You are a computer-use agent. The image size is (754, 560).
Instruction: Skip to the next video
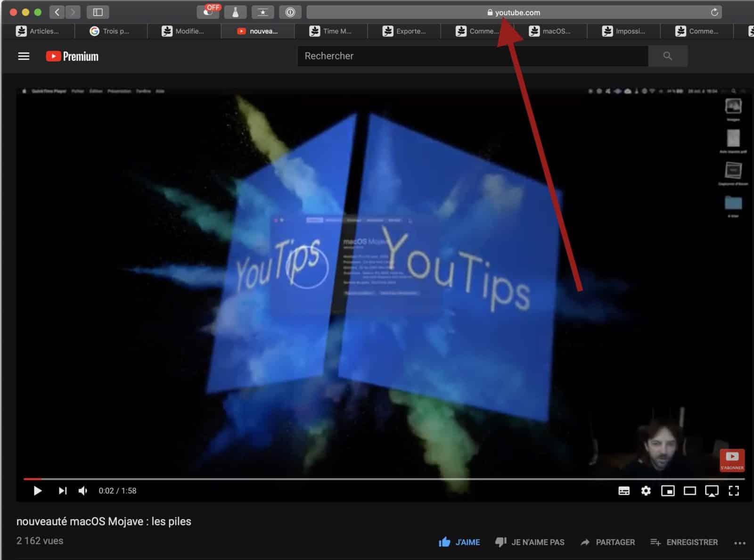click(62, 491)
